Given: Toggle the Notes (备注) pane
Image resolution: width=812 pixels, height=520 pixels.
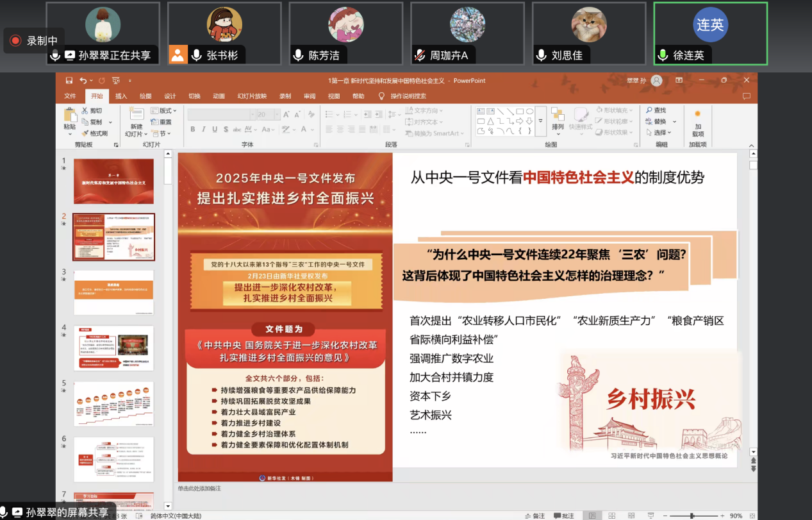Looking at the screenshot, I should click(534, 516).
